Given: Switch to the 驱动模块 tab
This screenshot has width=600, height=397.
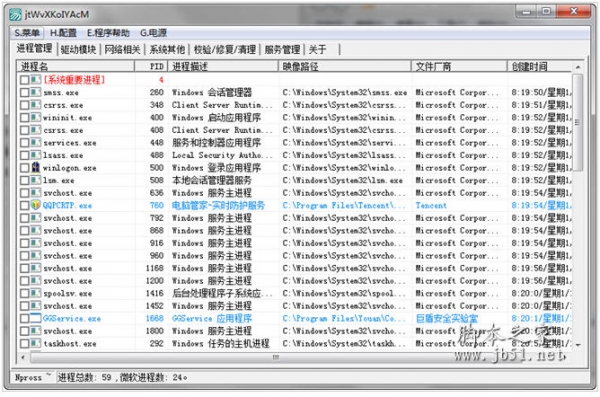Looking at the screenshot, I should click(x=78, y=49).
